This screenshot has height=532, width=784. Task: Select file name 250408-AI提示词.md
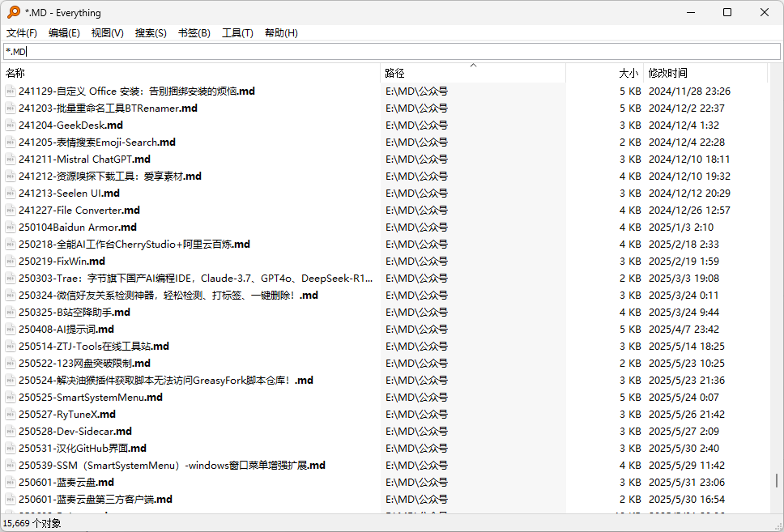[66, 329]
